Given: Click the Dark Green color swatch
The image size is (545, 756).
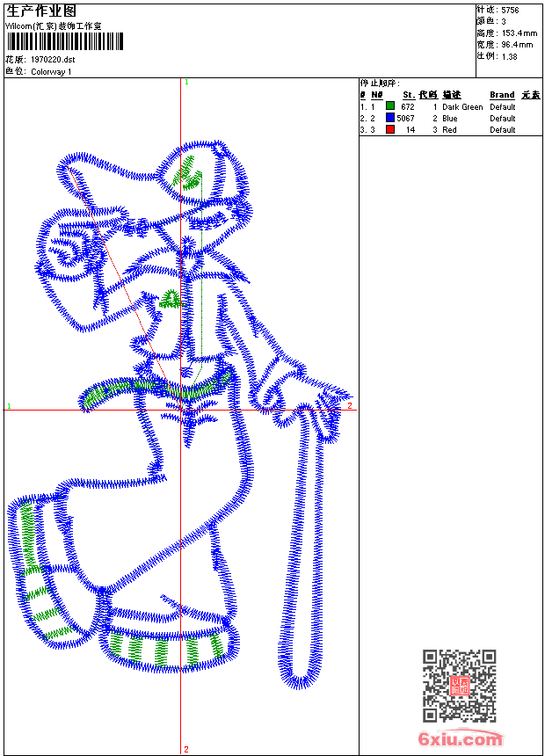Looking at the screenshot, I should [x=390, y=106].
